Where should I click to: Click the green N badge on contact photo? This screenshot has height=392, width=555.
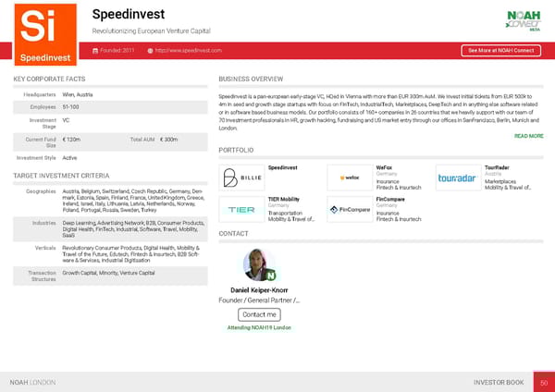pyautogui.click(x=273, y=275)
